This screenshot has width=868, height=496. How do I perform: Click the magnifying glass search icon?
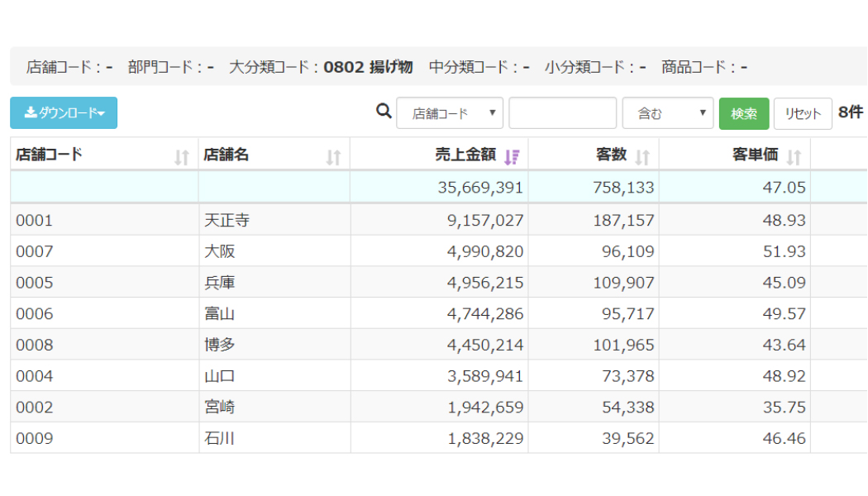point(384,112)
